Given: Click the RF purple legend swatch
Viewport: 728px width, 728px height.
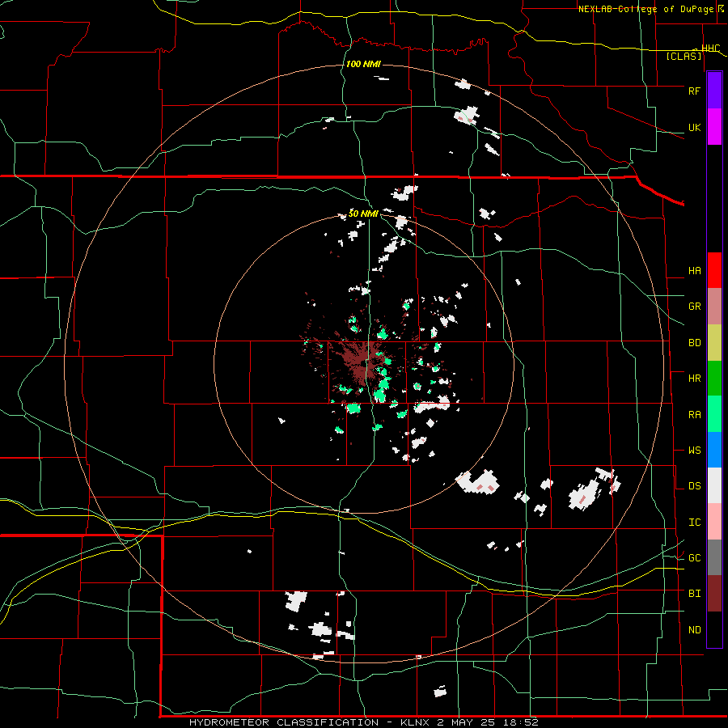Looking at the screenshot, I should 714,91.
